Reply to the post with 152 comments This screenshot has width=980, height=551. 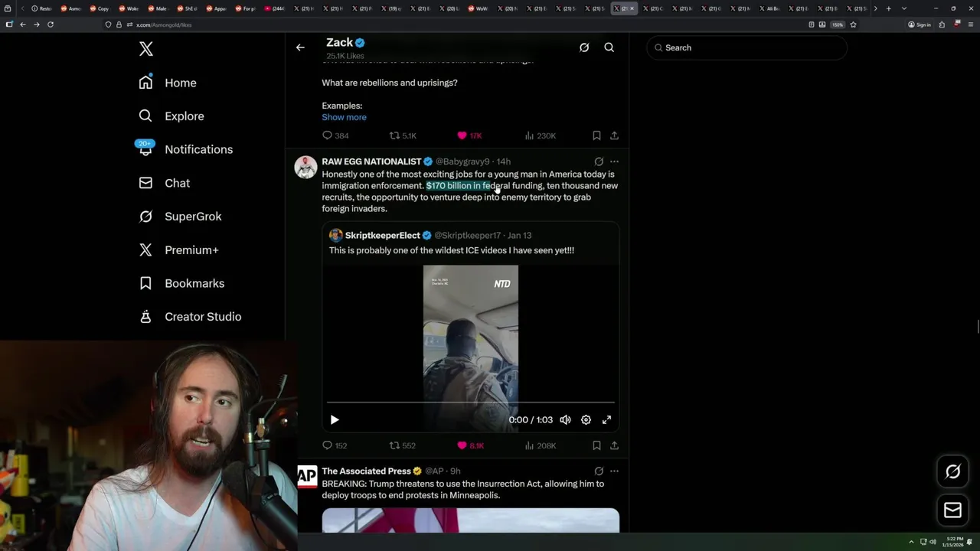tap(335, 445)
